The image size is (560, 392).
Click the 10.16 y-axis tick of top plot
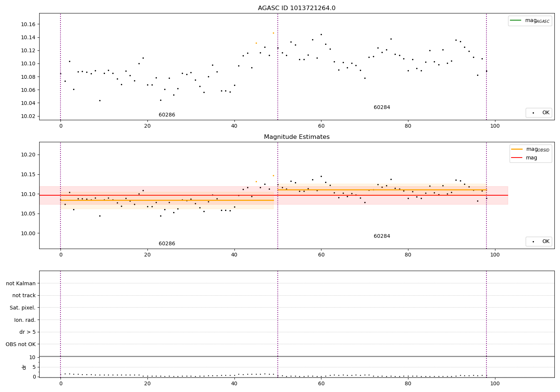(x=28, y=24)
